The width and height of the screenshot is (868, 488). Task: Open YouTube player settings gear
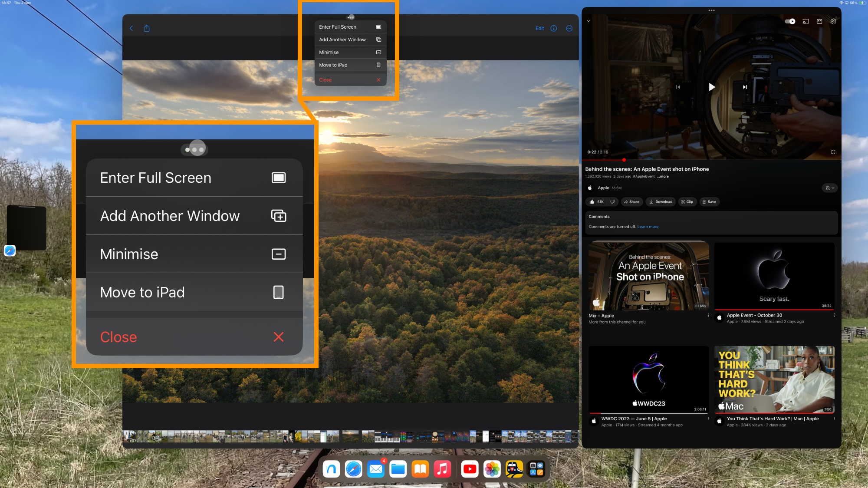pyautogui.click(x=833, y=21)
